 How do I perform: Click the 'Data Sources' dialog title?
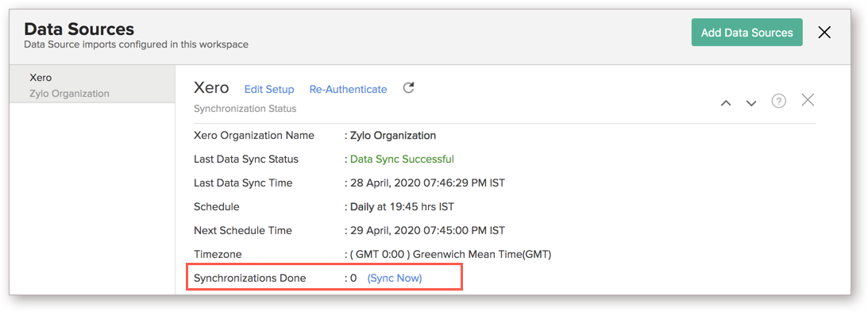click(79, 29)
